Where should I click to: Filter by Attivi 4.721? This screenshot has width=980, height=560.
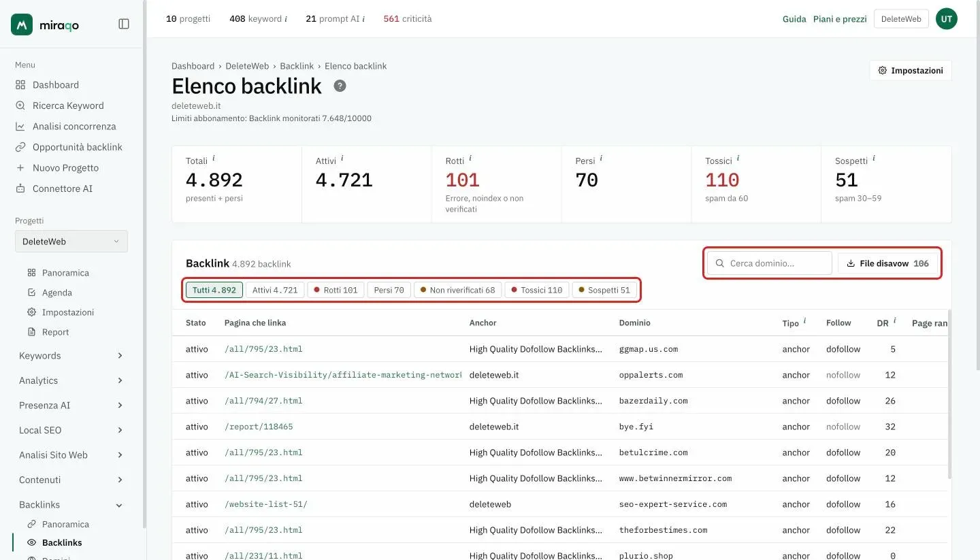pos(275,290)
